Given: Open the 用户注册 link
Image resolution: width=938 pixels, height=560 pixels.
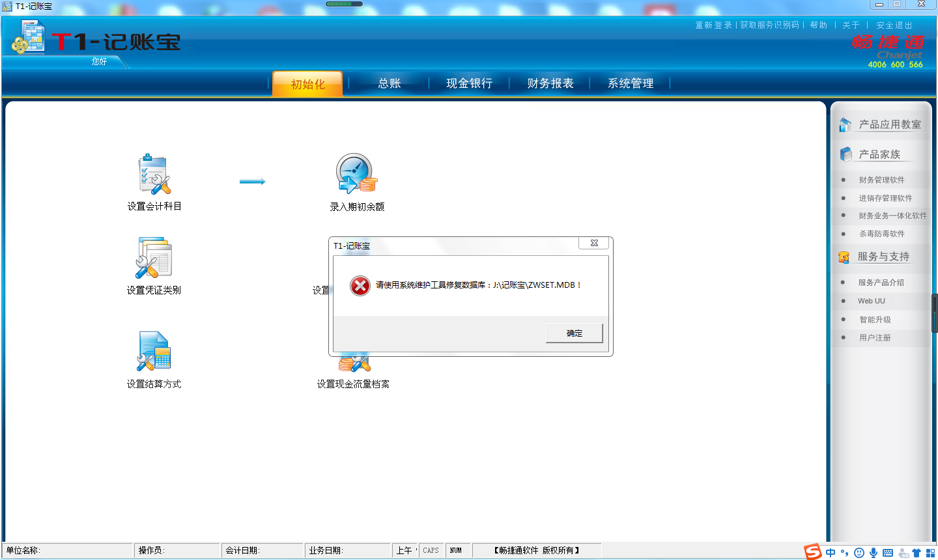Looking at the screenshot, I should [875, 338].
